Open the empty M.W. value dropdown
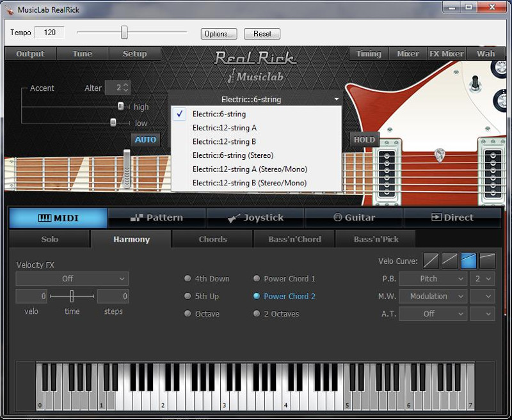Viewport: 512px width, 420px height. [483, 296]
